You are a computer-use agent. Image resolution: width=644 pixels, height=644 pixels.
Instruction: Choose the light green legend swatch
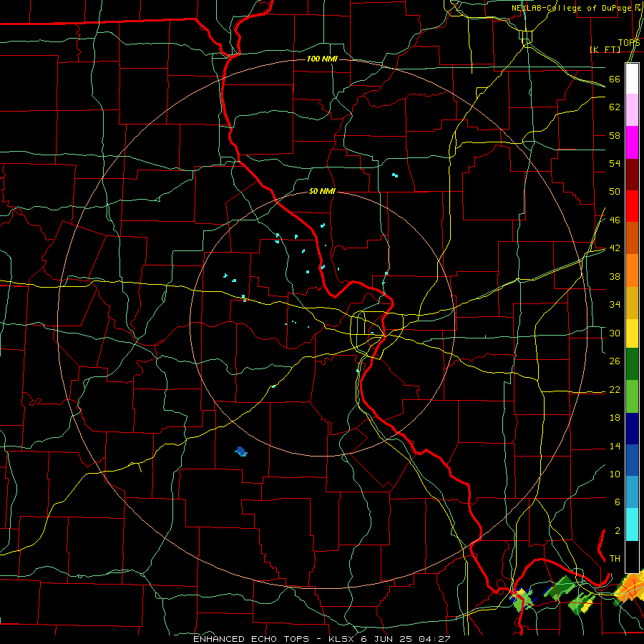[x=632, y=396]
